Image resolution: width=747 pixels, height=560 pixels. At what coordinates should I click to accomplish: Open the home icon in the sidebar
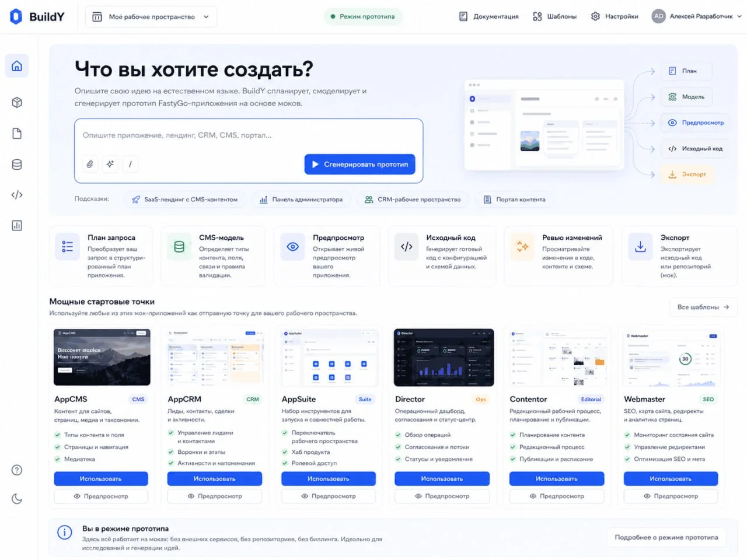(x=17, y=66)
